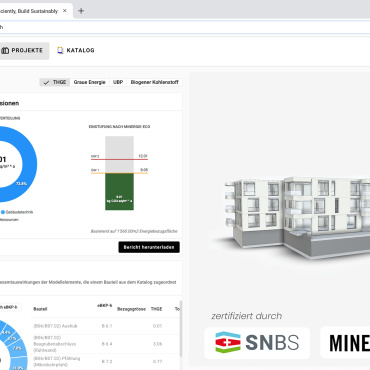370x370 pixels.
Task: Click Bericht herunterladen button
Action: coord(149,247)
